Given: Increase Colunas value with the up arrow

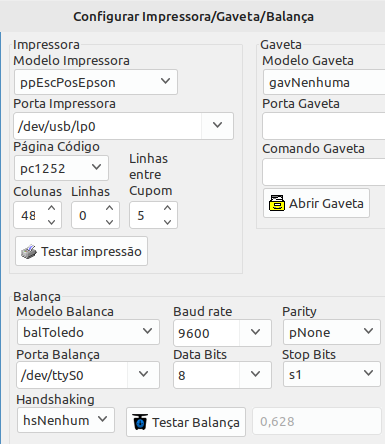Looking at the screenshot, I should [x=51, y=208].
